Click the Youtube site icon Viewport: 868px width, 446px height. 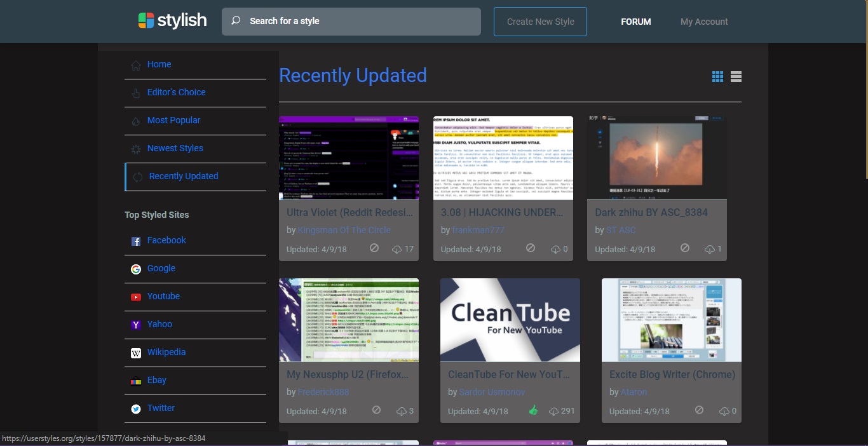tap(136, 297)
